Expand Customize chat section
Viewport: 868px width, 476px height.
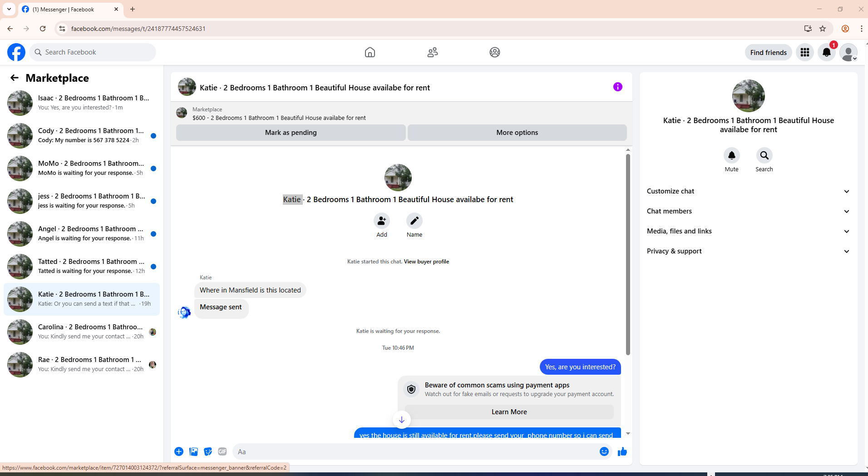click(x=748, y=191)
